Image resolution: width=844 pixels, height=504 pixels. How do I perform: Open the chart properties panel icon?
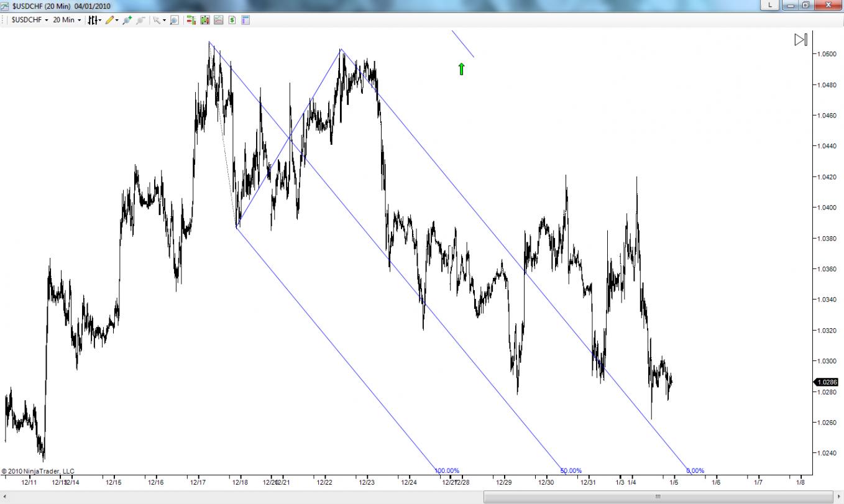[245, 20]
